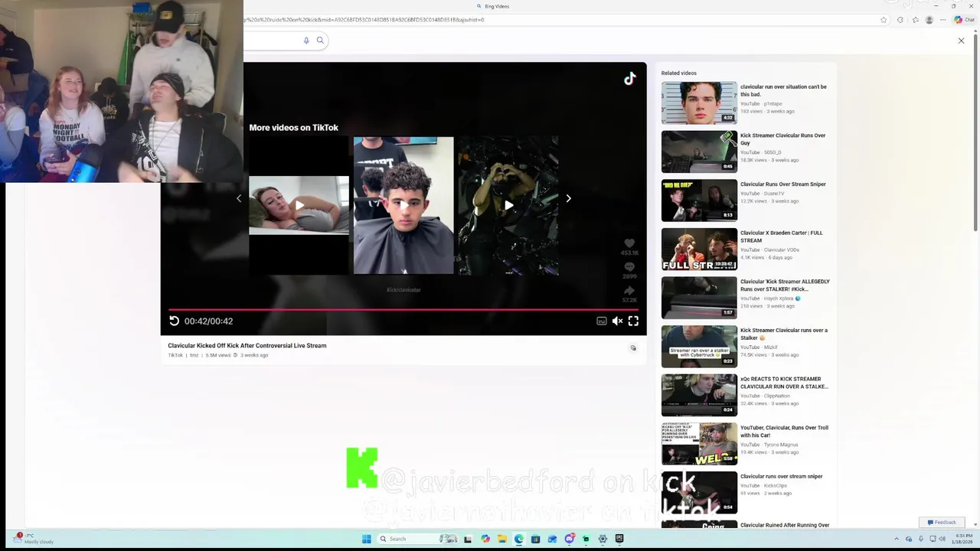Like the TikTok video heart icon

(x=629, y=243)
